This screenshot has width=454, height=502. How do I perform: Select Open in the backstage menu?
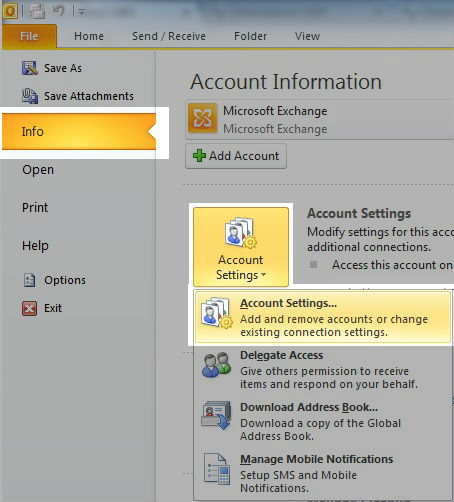tap(38, 170)
